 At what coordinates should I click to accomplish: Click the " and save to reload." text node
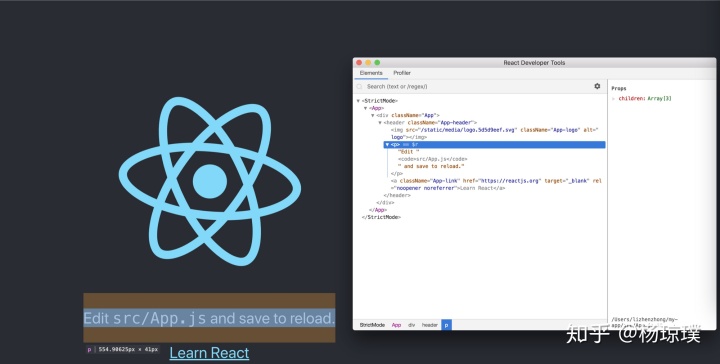click(432, 166)
